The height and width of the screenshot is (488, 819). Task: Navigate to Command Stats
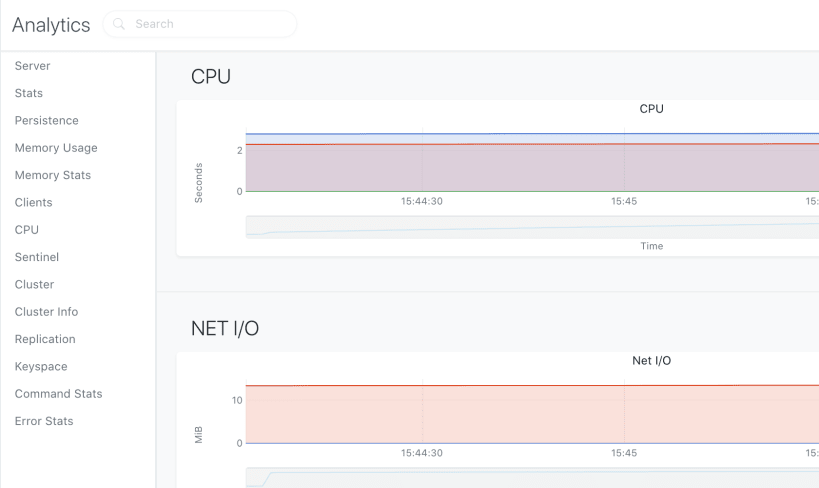pyautogui.click(x=58, y=394)
